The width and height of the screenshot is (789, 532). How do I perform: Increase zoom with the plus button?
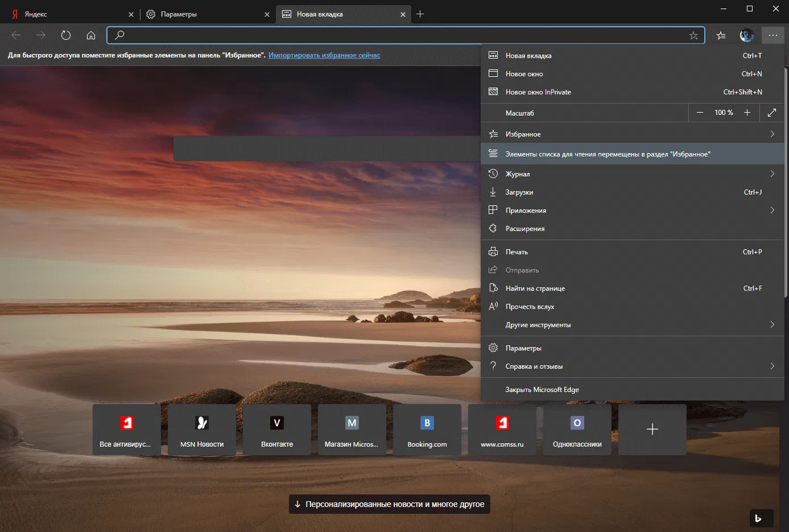click(747, 113)
